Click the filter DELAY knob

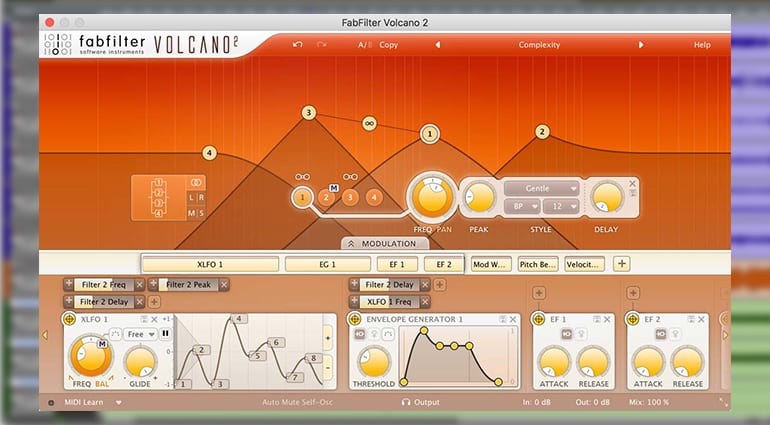tap(607, 198)
